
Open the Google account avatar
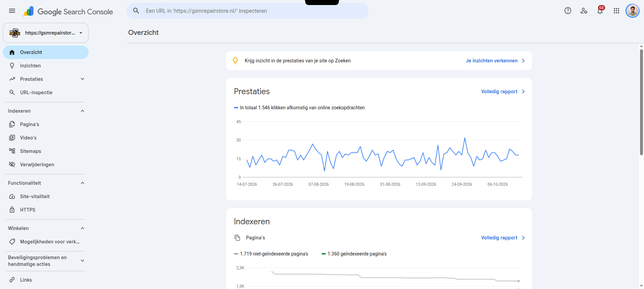pyautogui.click(x=633, y=11)
